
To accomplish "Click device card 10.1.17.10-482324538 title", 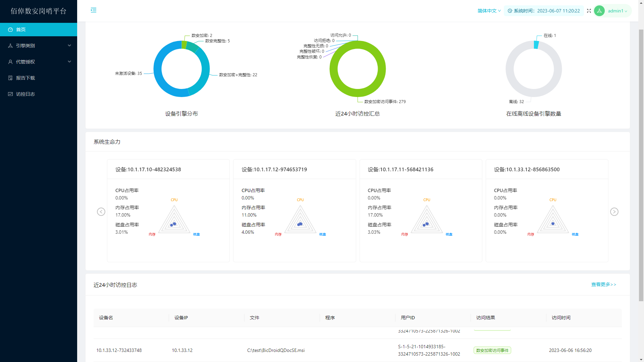I will point(148,170).
